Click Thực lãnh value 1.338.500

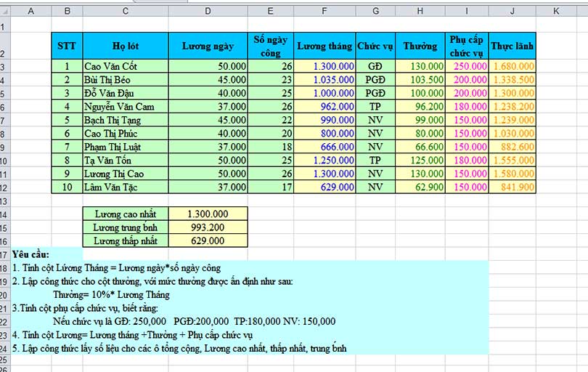(513, 80)
